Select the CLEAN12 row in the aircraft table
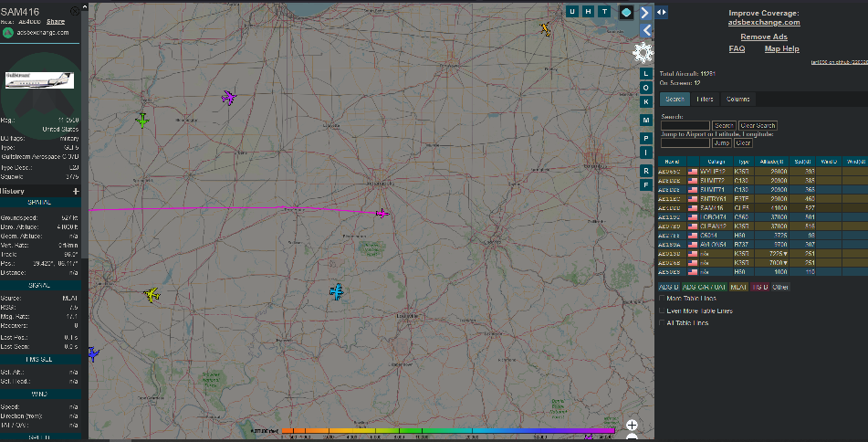 [763, 226]
